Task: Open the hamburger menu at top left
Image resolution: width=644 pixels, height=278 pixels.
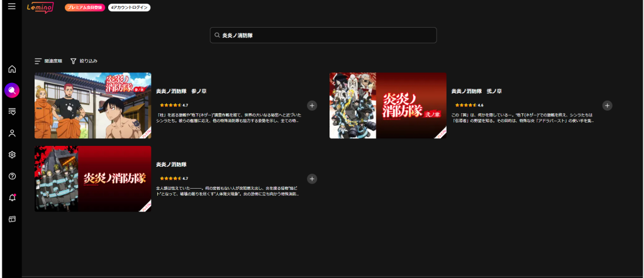Action: pyautogui.click(x=11, y=6)
